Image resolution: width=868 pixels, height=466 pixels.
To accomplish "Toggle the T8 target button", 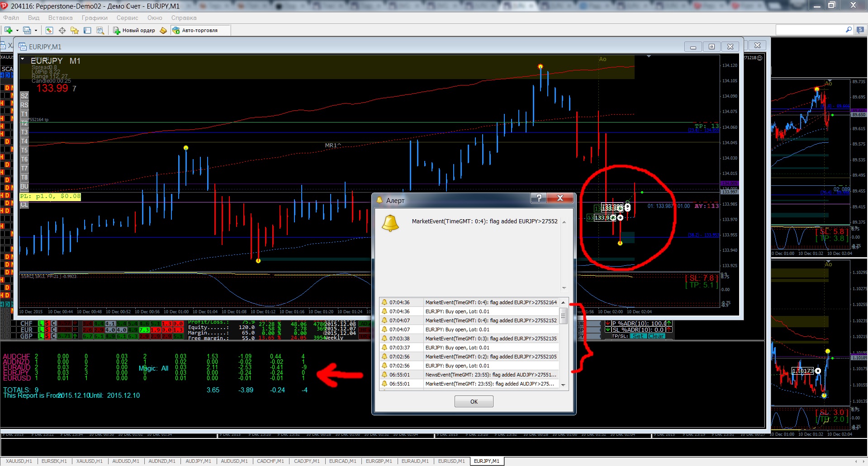I will click(24, 177).
